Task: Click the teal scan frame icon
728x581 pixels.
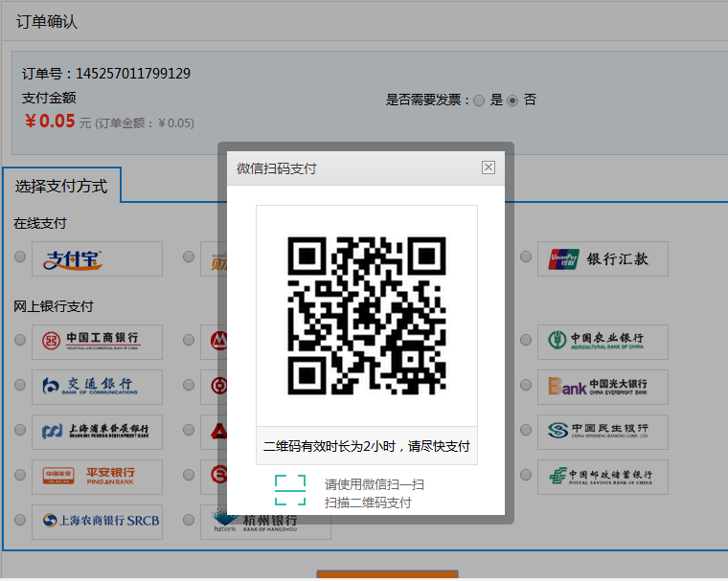Action: [x=290, y=489]
